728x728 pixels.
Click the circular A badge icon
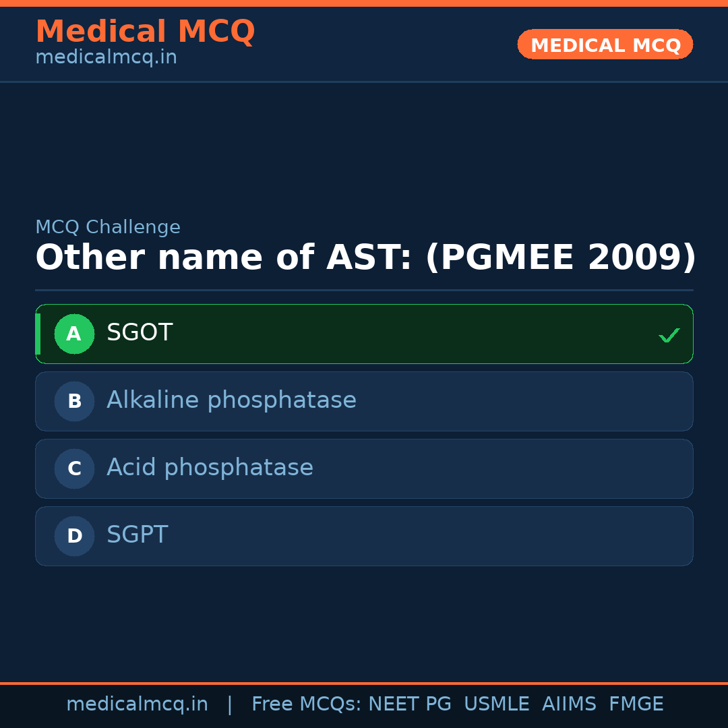(x=74, y=334)
